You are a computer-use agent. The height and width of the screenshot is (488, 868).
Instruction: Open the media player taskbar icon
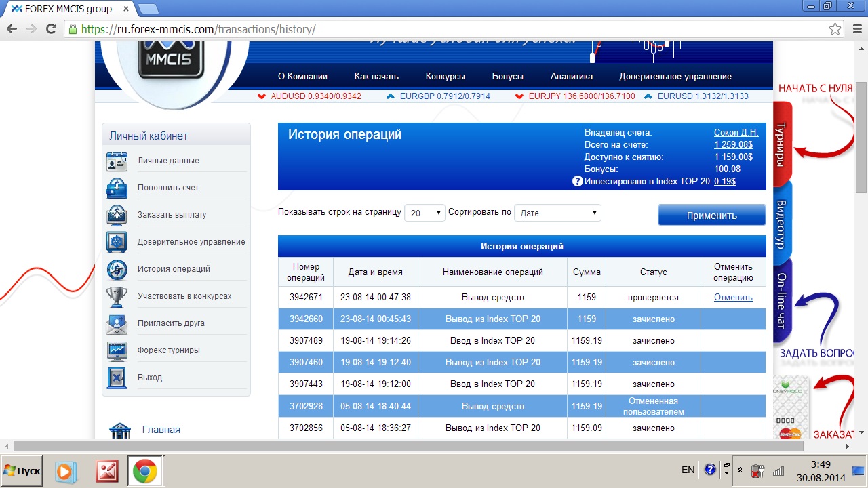tap(66, 471)
